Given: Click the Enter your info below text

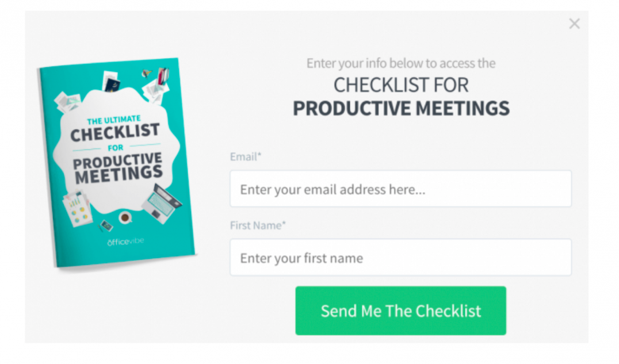Looking at the screenshot, I should click(400, 63).
